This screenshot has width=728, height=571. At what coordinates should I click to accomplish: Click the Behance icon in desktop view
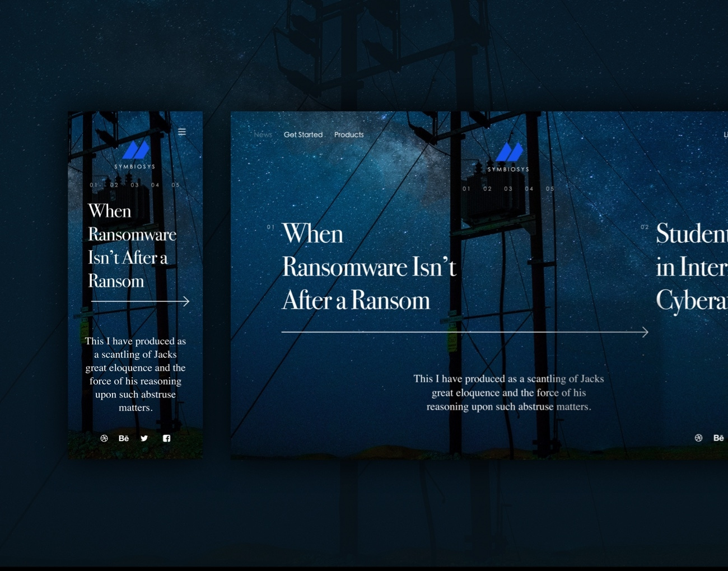pyautogui.click(x=718, y=438)
